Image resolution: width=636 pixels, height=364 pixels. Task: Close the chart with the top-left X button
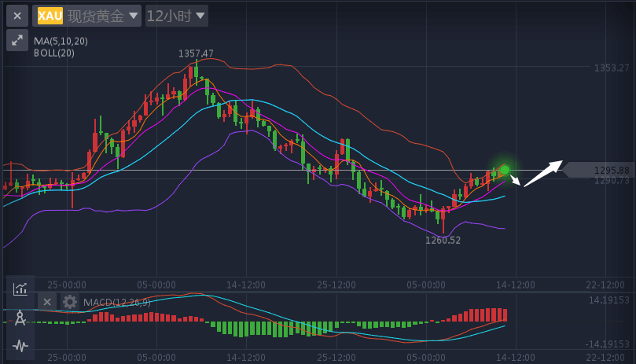(17, 16)
